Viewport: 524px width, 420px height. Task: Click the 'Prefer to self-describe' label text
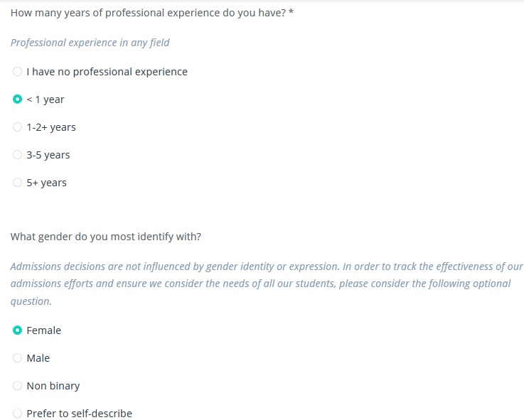(79, 414)
